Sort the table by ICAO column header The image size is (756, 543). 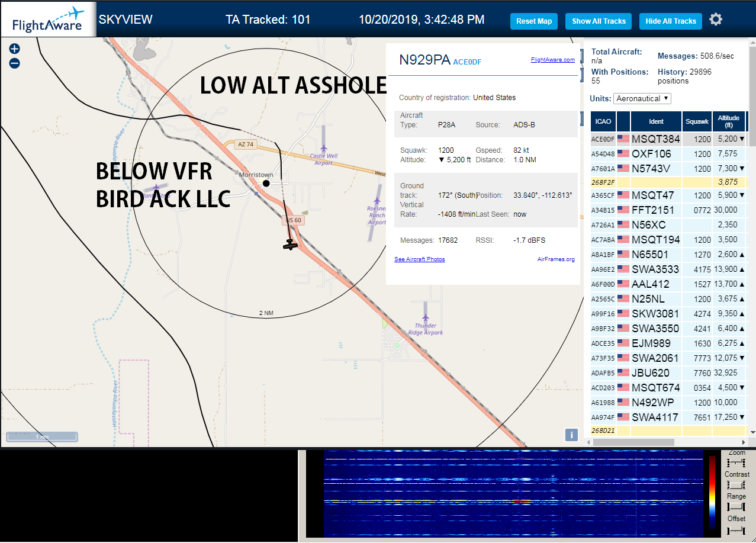tap(603, 121)
